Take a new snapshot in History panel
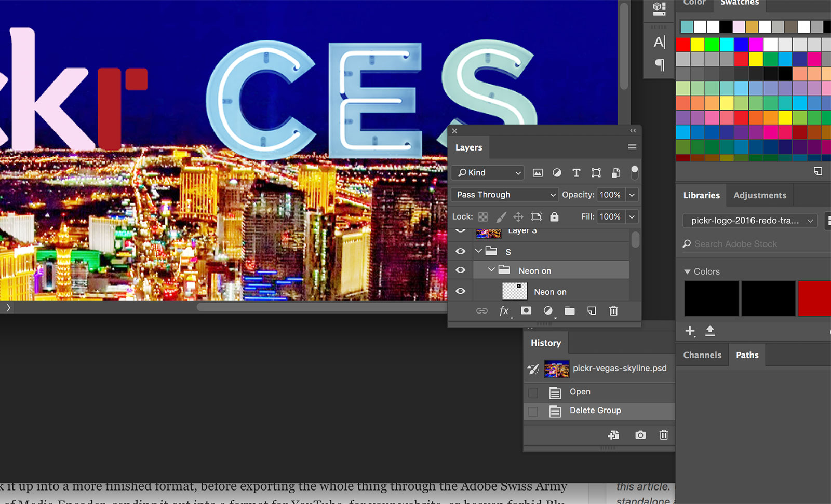 tap(640, 435)
